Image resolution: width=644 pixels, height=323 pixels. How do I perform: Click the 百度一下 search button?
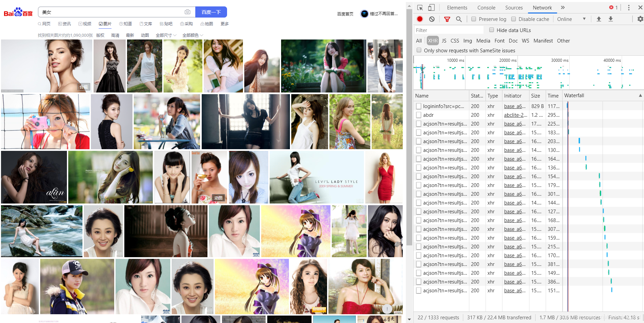click(211, 12)
